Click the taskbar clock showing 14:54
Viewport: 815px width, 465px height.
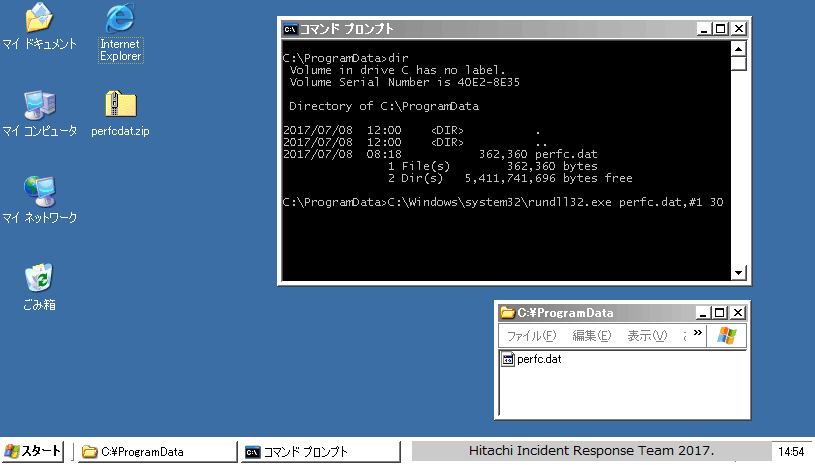click(x=791, y=452)
